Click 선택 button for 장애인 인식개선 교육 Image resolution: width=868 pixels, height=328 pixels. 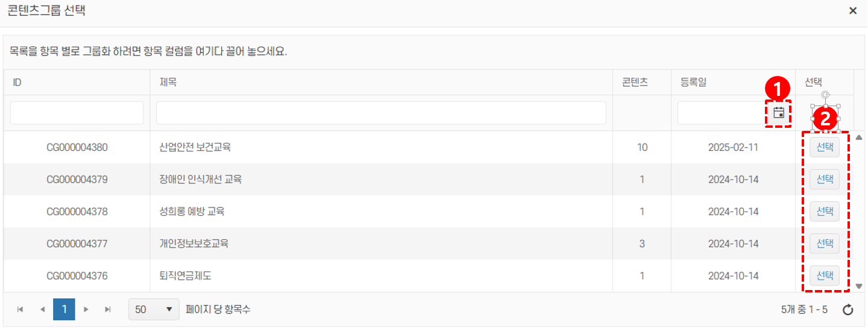click(824, 179)
